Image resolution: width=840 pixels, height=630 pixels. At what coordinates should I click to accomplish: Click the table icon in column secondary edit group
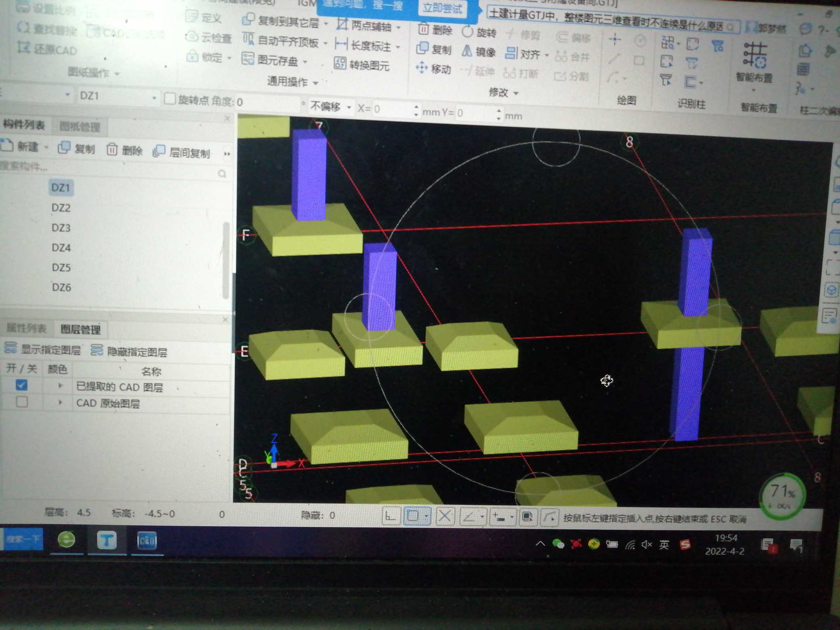coord(803,69)
